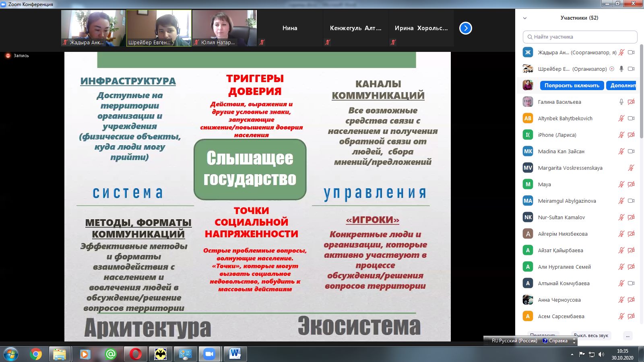644x362 pixels.
Task: Expand hidden system tray icons
Action: 572,354
